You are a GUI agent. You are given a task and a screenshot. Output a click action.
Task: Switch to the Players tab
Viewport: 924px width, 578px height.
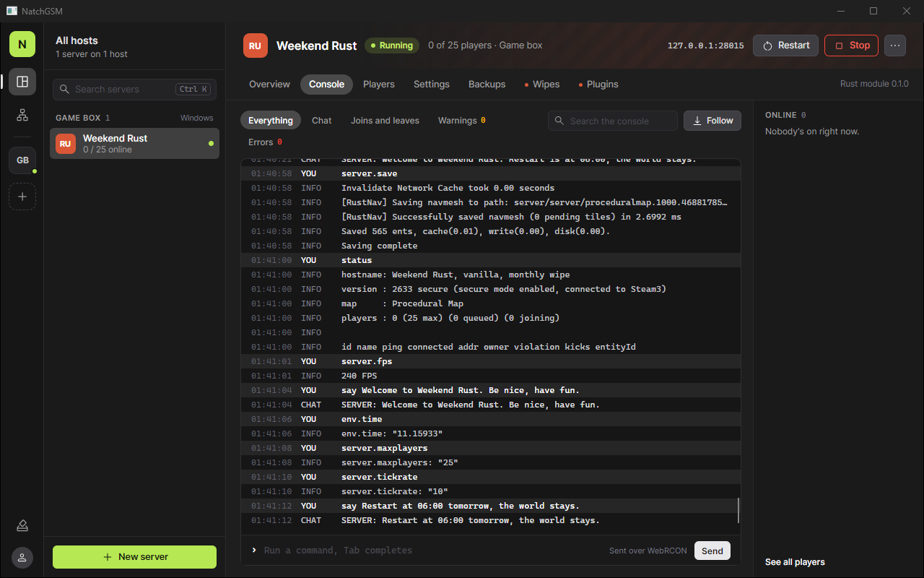[x=379, y=85]
